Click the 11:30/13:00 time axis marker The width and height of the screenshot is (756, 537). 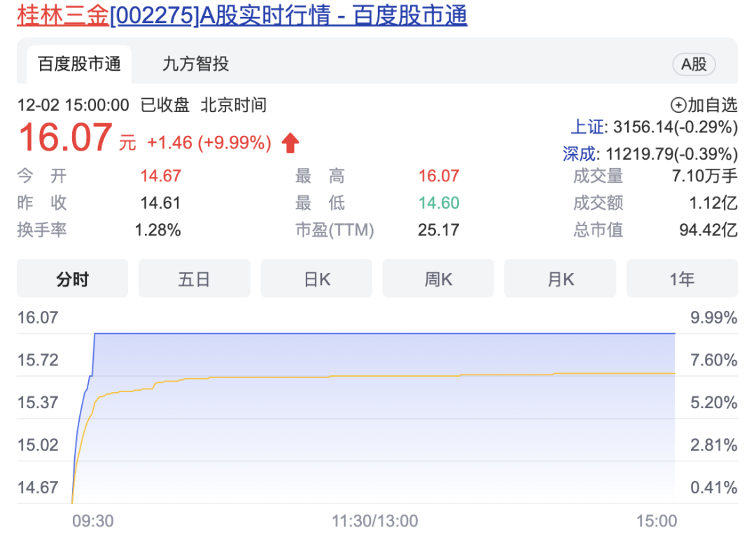[374, 521]
